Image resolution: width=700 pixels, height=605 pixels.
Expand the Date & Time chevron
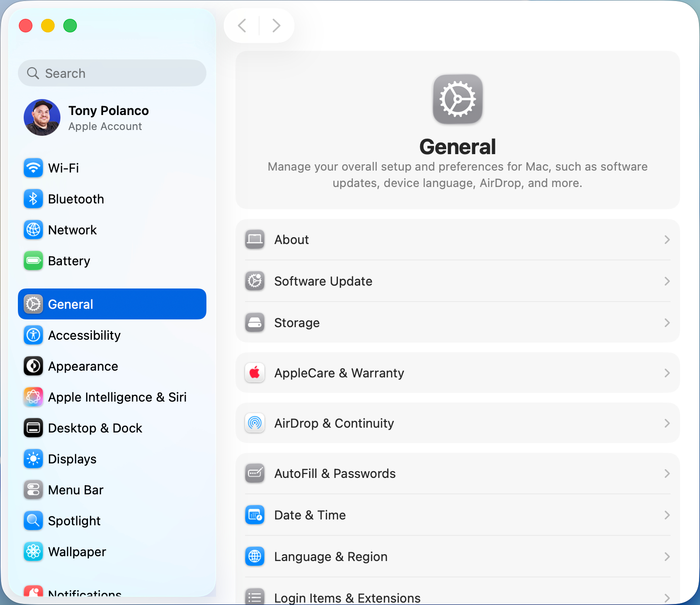point(667,515)
